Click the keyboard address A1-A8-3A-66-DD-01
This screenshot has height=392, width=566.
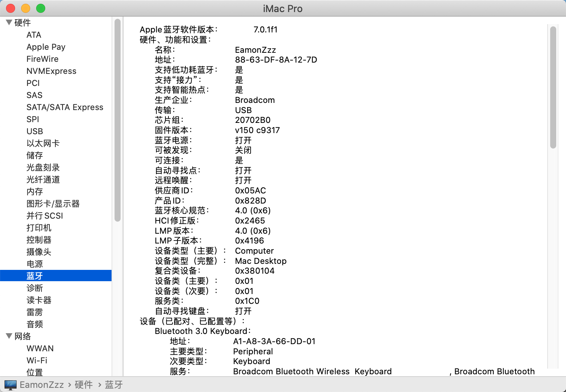pyautogui.click(x=274, y=341)
